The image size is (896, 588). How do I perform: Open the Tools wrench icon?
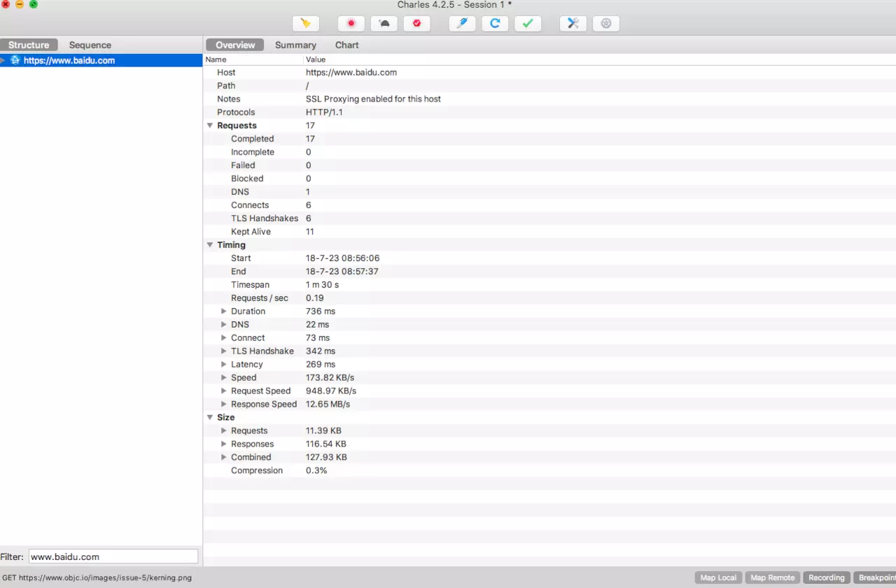[x=573, y=23]
